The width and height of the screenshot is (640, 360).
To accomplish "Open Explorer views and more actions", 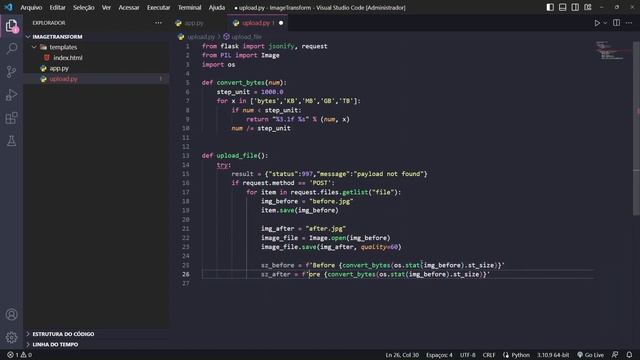I will [158, 23].
